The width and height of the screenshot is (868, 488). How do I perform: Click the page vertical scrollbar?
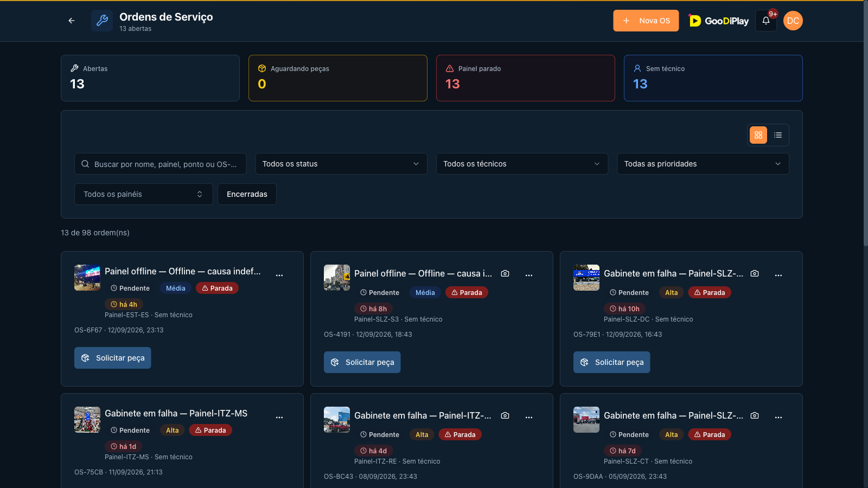[x=865, y=122]
